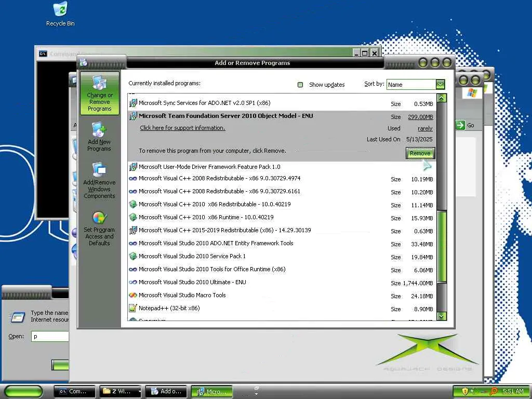Switch to Add or Remove Programs taskbar button

click(x=166, y=392)
